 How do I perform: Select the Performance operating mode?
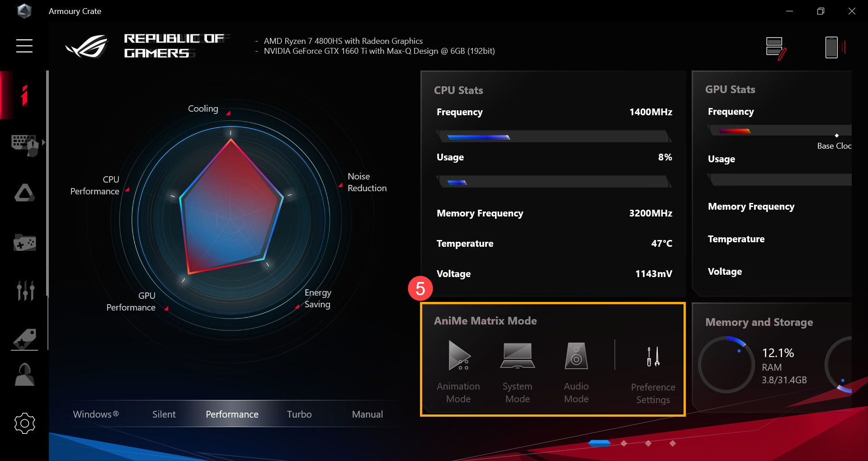pos(232,414)
